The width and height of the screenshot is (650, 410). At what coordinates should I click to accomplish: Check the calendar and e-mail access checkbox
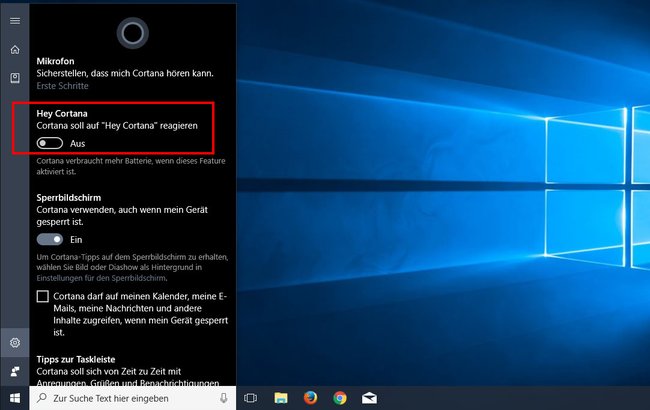coord(43,296)
